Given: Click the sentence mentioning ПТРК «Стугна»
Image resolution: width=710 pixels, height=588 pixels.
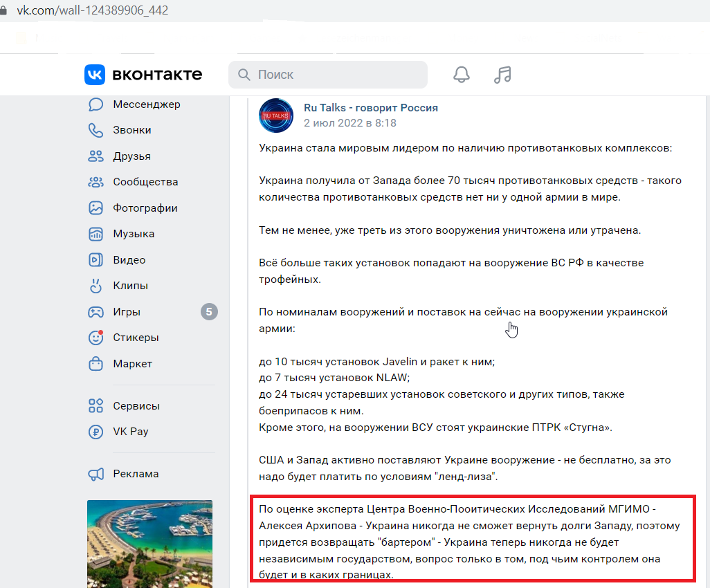Looking at the screenshot, I should pos(435,428).
